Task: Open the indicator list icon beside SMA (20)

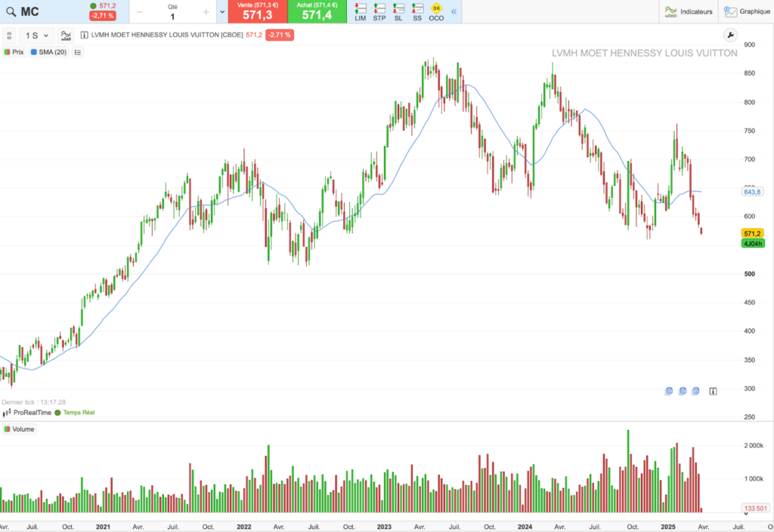Action: [x=78, y=52]
